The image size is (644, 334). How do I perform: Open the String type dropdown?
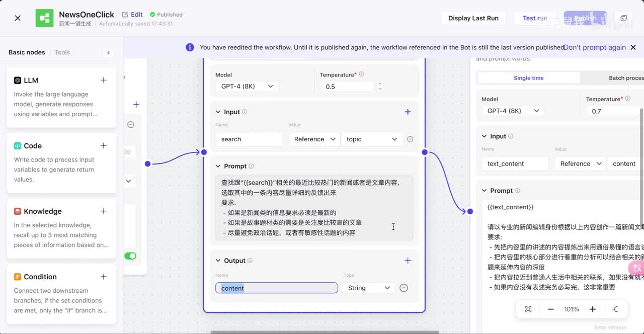pyautogui.click(x=368, y=288)
